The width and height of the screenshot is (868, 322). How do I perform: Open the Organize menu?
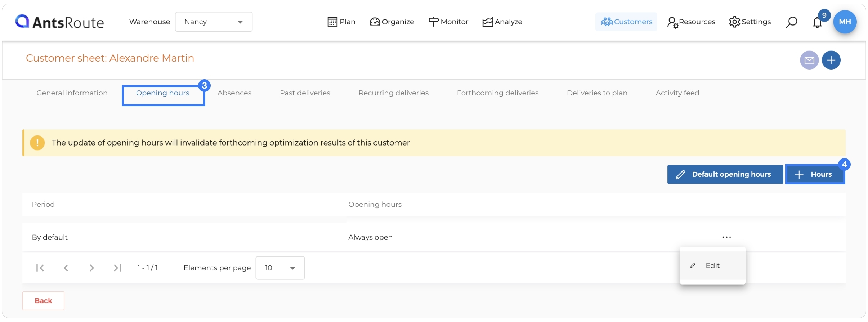[x=392, y=22]
